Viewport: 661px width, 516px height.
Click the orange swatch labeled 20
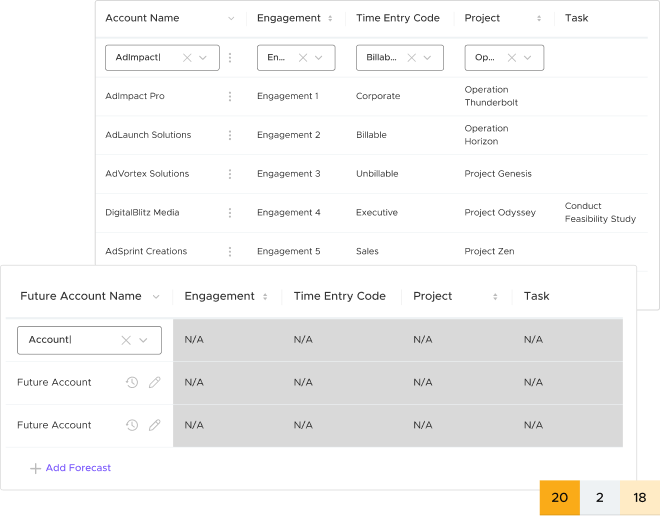click(559, 497)
